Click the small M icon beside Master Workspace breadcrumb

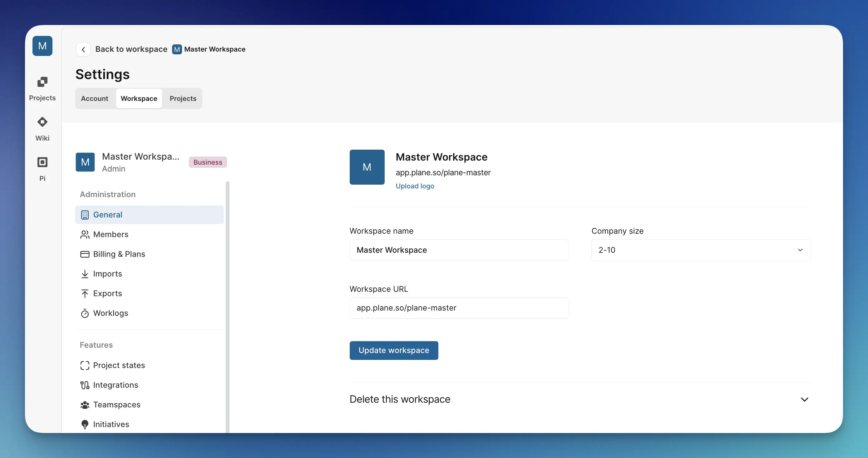point(177,49)
